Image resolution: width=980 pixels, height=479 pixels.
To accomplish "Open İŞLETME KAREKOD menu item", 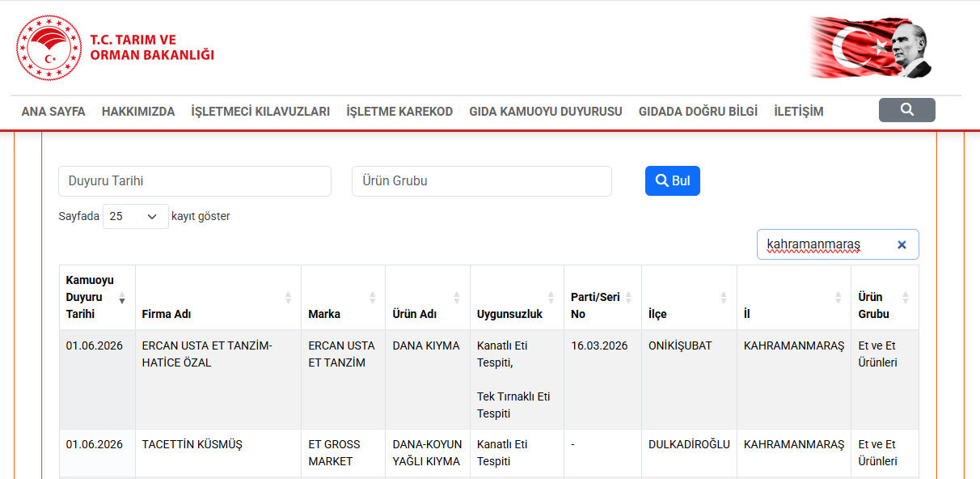I will (399, 112).
